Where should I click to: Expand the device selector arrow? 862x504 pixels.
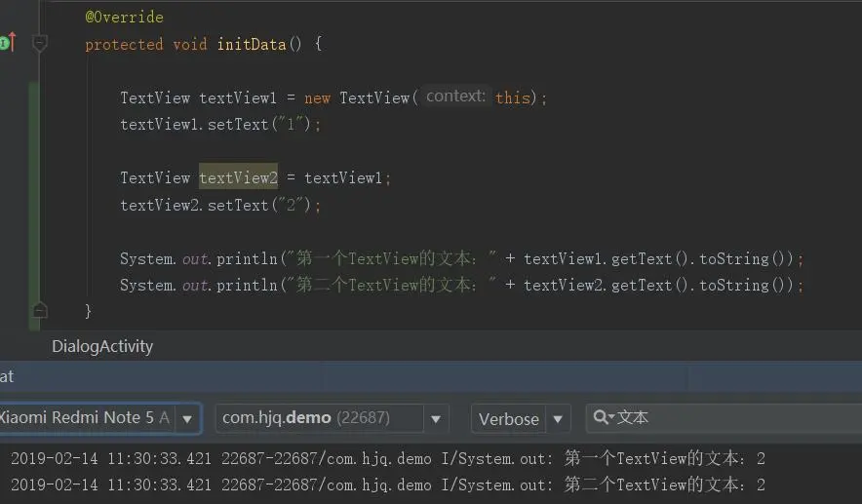[187, 419]
